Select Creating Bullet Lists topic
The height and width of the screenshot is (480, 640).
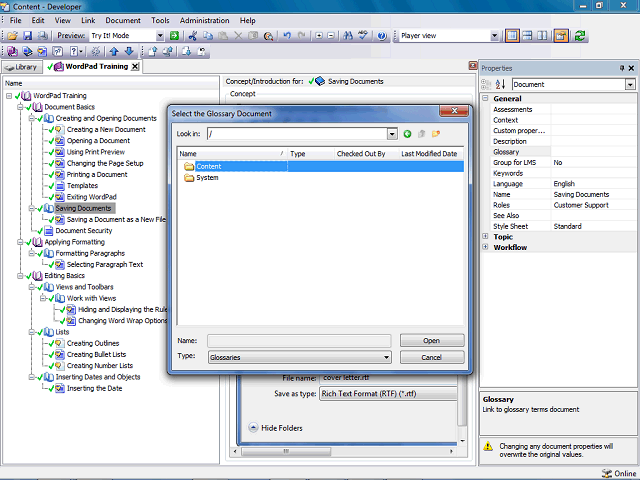pos(96,355)
